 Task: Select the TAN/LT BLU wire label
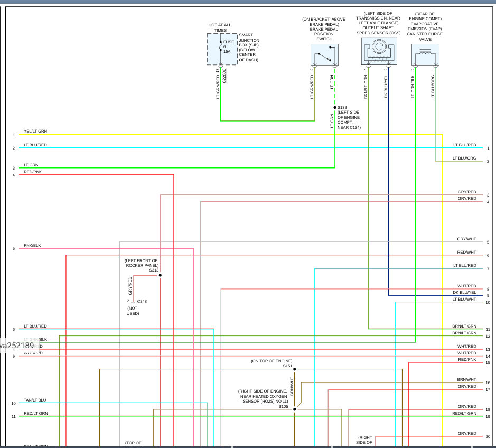(34, 400)
